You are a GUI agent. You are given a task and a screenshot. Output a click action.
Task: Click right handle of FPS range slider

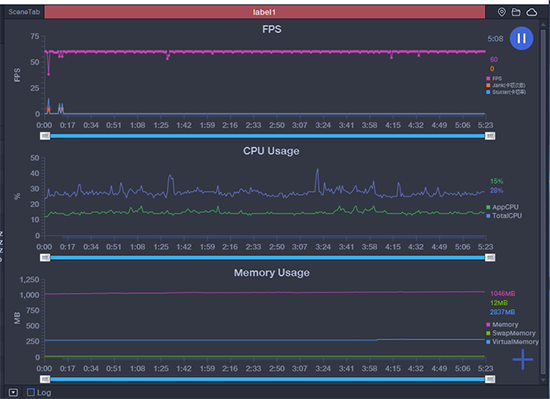click(490, 136)
